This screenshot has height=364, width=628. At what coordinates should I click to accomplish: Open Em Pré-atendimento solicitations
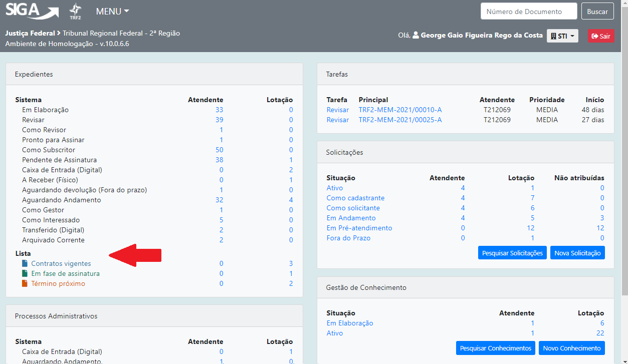[x=359, y=228]
